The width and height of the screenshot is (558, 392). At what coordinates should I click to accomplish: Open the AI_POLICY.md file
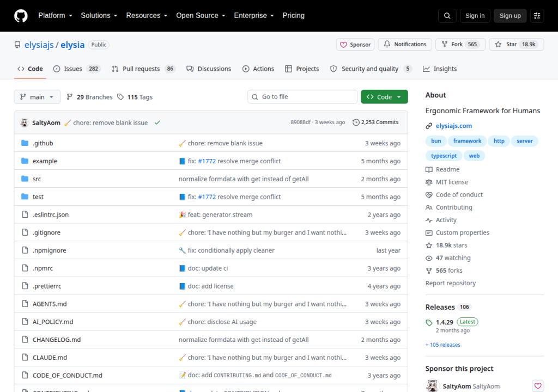click(x=53, y=322)
